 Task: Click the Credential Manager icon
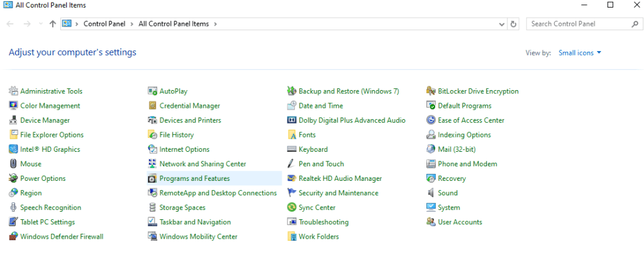click(x=152, y=106)
